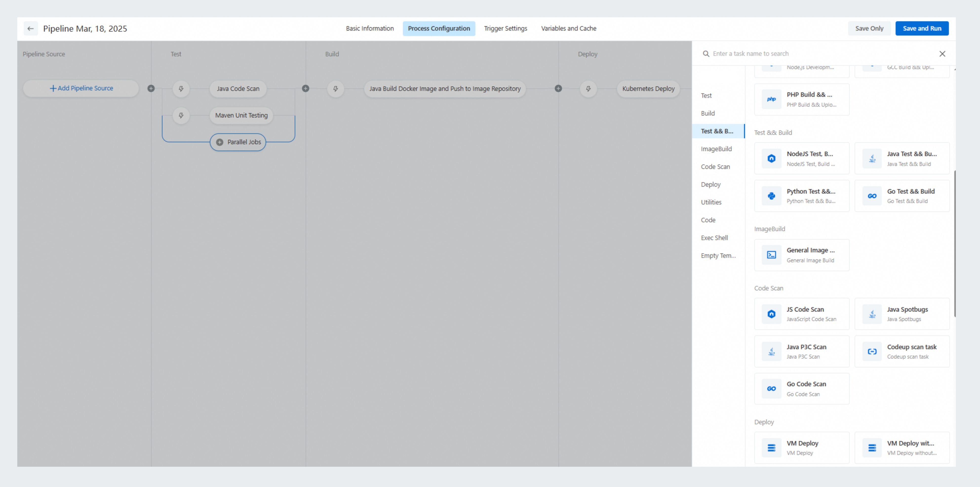This screenshot has width=980, height=487.
Task: Click plus icon in Parallel Jobs button
Action: pyautogui.click(x=219, y=142)
